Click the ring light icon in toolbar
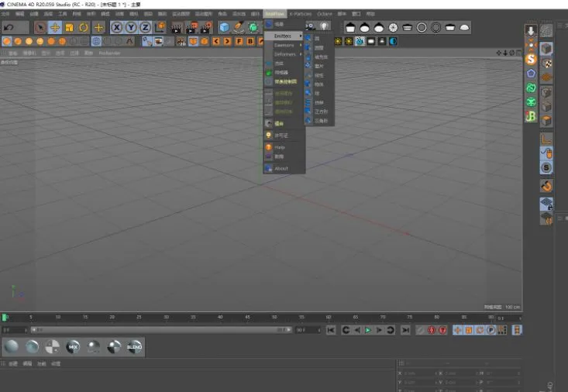Screen dimensions: 568x392 pyautogui.click(x=422, y=28)
